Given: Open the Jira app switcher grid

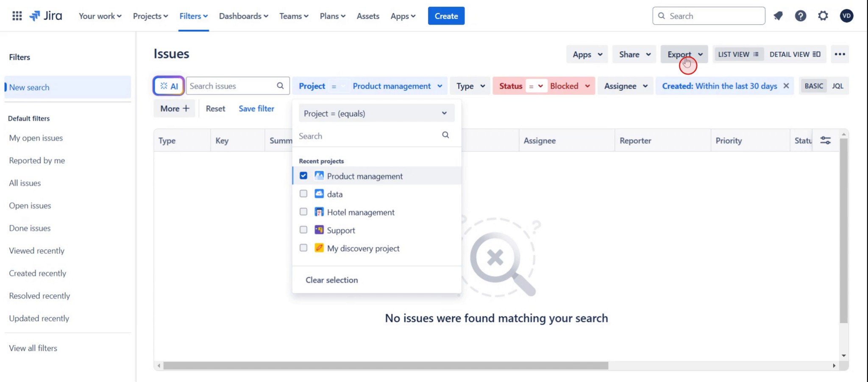Looking at the screenshot, I should coord(17,16).
